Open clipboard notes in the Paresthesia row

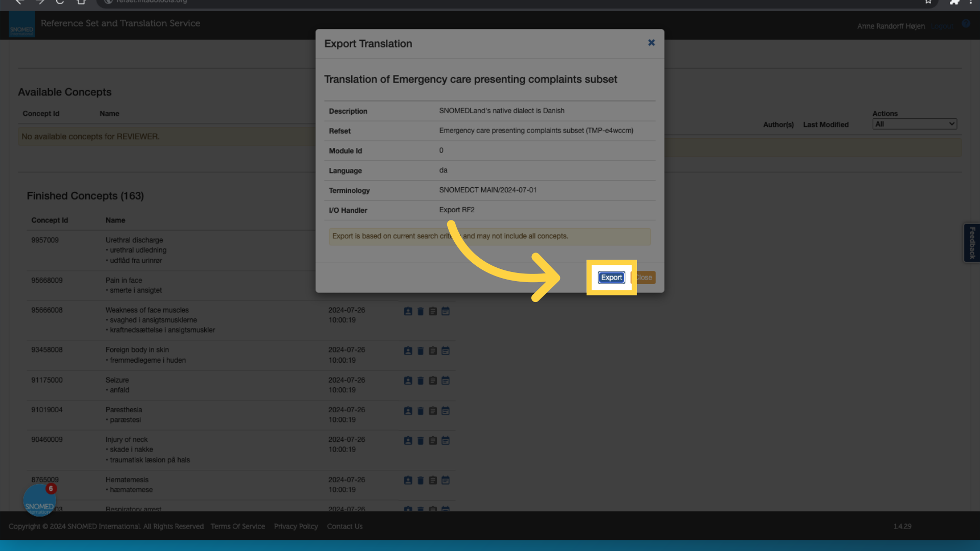tap(433, 411)
